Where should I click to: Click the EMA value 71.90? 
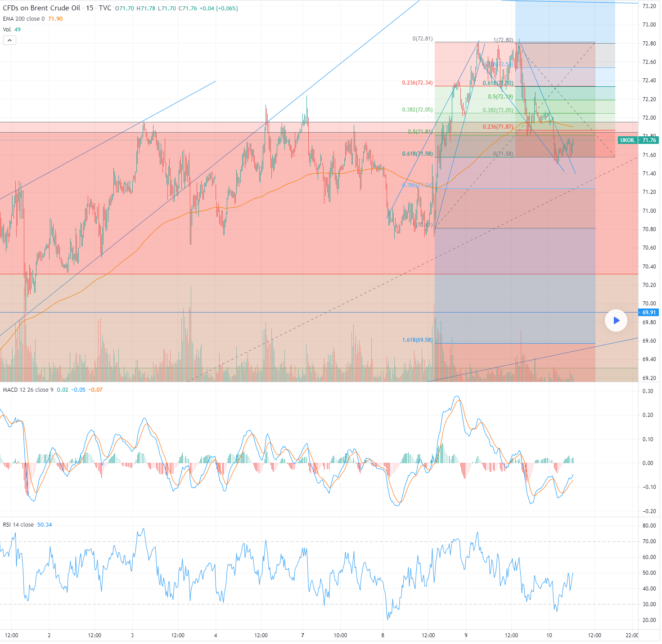point(55,19)
